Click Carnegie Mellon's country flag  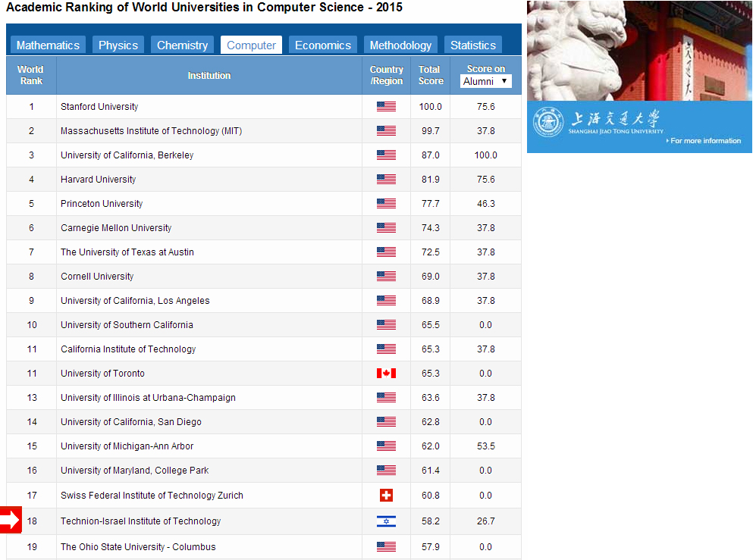(386, 227)
